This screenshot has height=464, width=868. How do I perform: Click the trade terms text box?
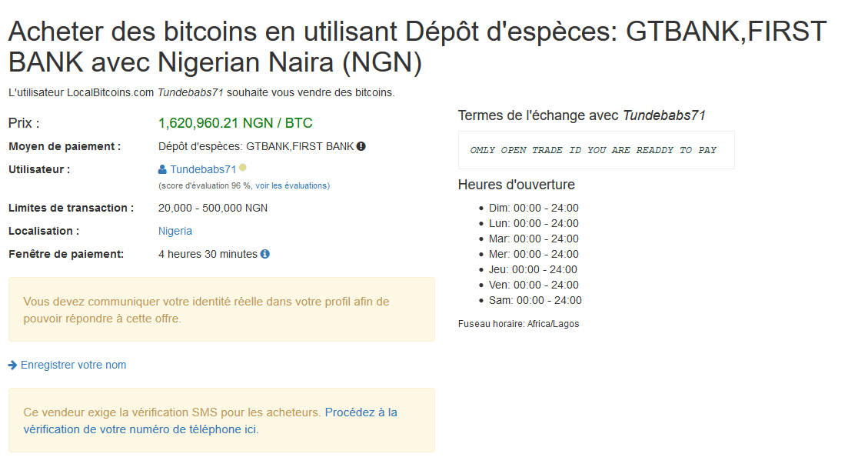click(x=597, y=149)
